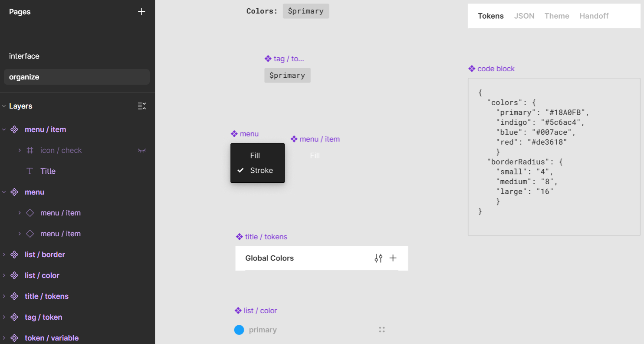Click the frame icon of icon / check layer

[30, 150]
